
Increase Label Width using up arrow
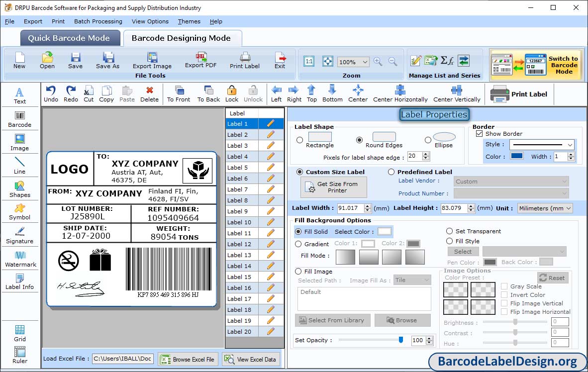368,206
